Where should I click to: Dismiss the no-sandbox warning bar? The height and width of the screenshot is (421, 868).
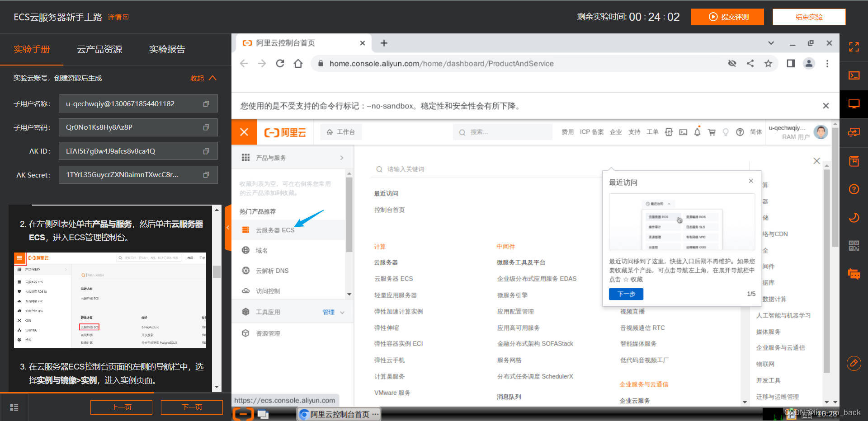826,106
